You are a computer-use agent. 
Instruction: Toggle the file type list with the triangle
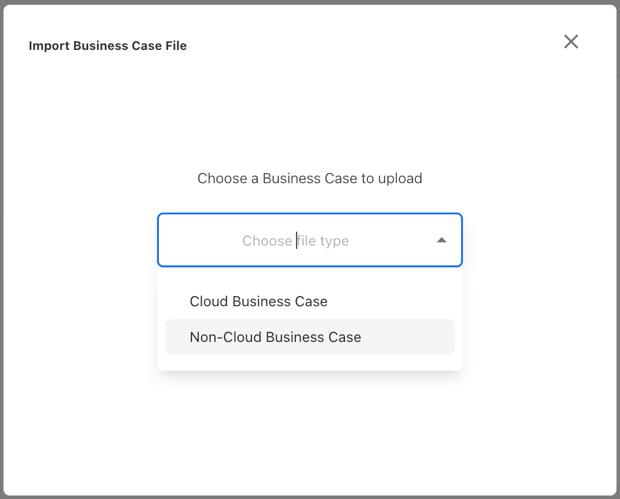coord(441,240)
